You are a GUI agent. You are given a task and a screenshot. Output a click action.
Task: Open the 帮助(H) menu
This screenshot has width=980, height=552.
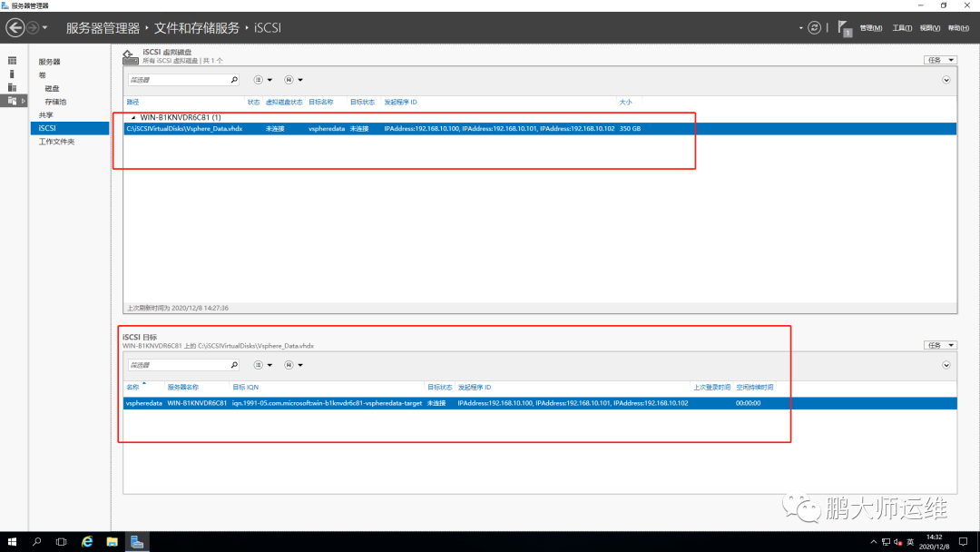[958, 28]
